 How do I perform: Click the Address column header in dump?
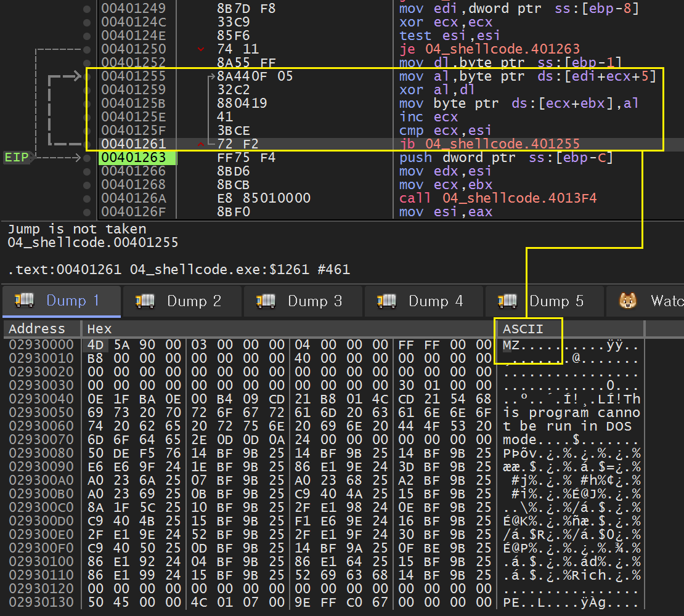tap(42, 329)
